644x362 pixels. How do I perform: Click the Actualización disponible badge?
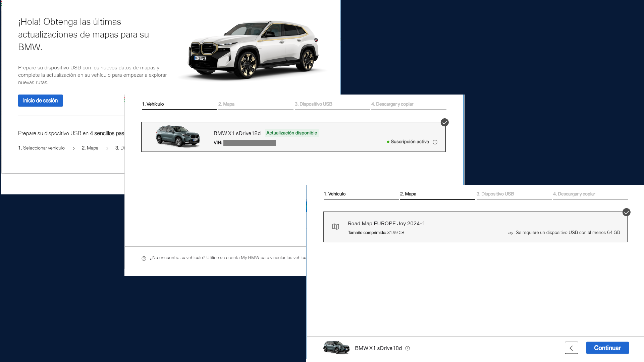point(291,133)
